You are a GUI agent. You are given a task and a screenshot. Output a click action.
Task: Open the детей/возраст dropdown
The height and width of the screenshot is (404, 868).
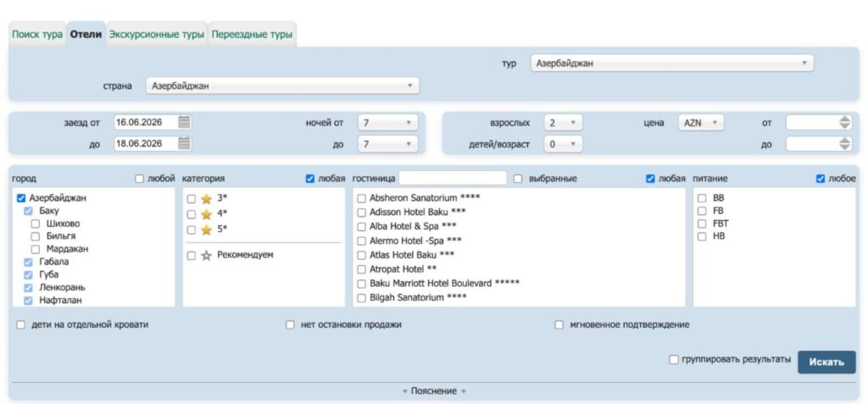563,143
